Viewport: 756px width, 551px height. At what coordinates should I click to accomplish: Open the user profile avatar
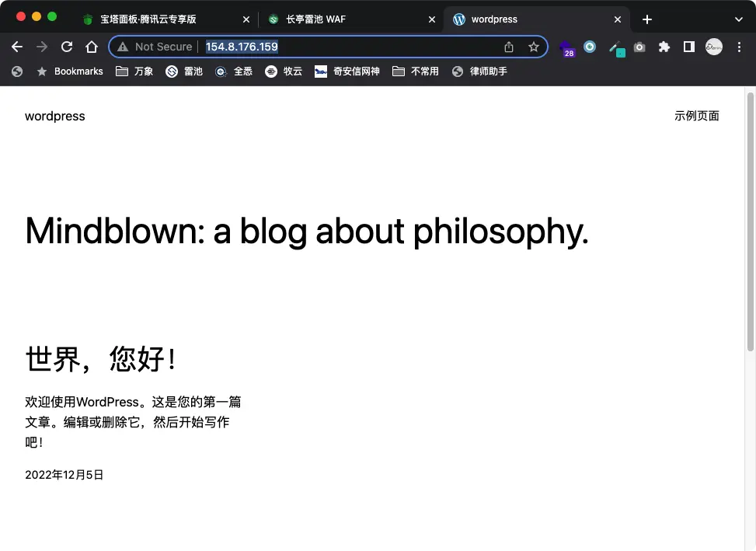click(x=713, y=47)
